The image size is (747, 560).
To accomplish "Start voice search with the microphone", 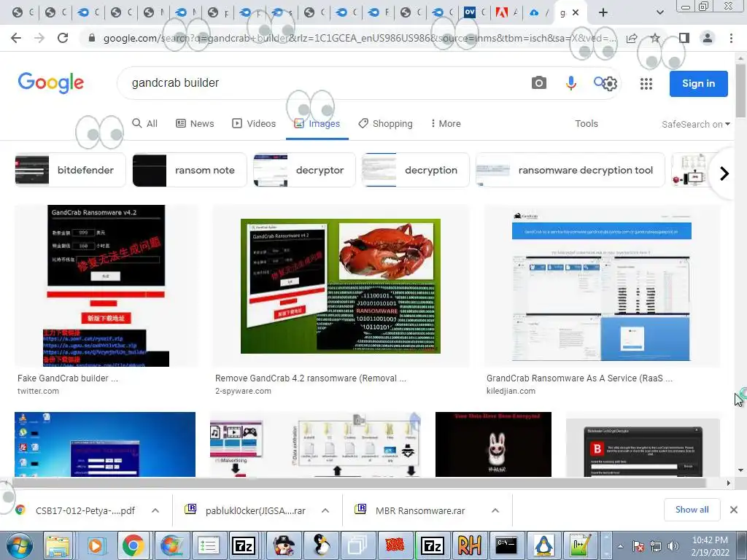I will 570,83.
